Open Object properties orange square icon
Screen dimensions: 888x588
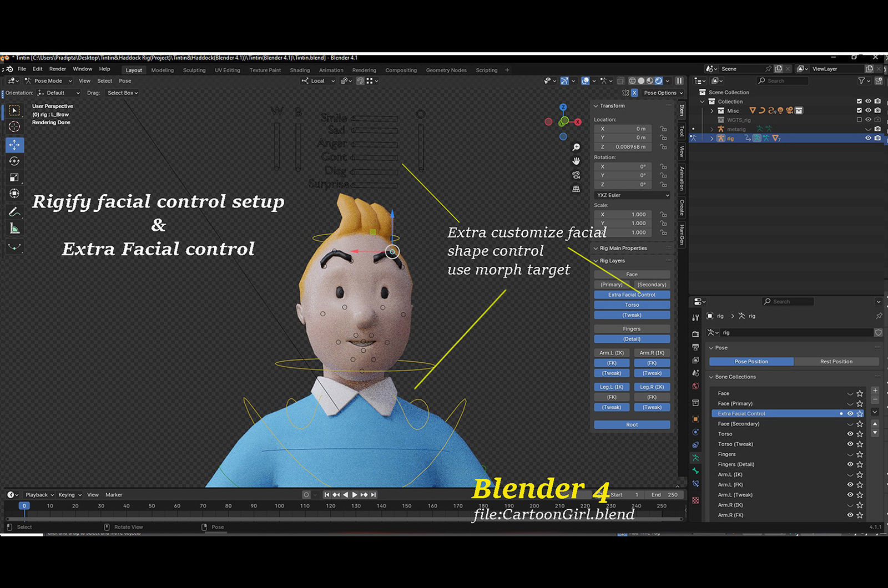695,419
